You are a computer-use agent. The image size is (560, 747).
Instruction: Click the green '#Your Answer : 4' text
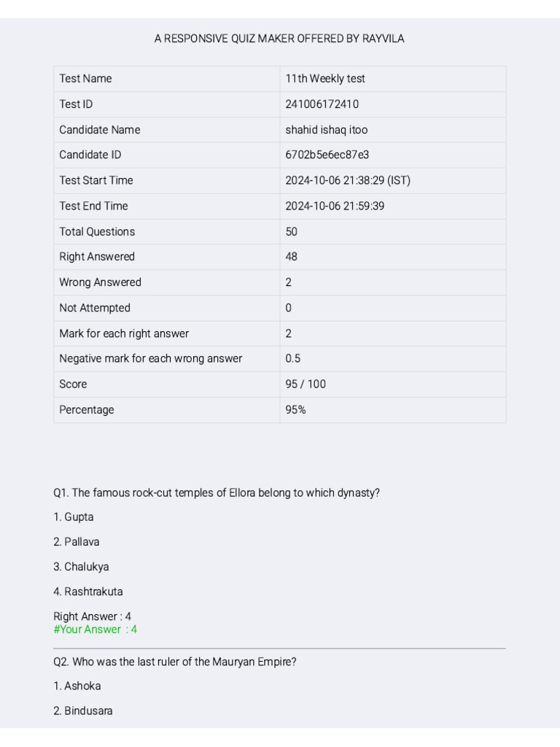(96, 630)
